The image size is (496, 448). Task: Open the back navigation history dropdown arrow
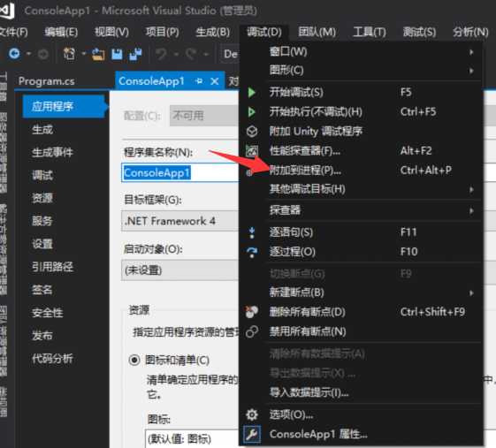(29, 54)
